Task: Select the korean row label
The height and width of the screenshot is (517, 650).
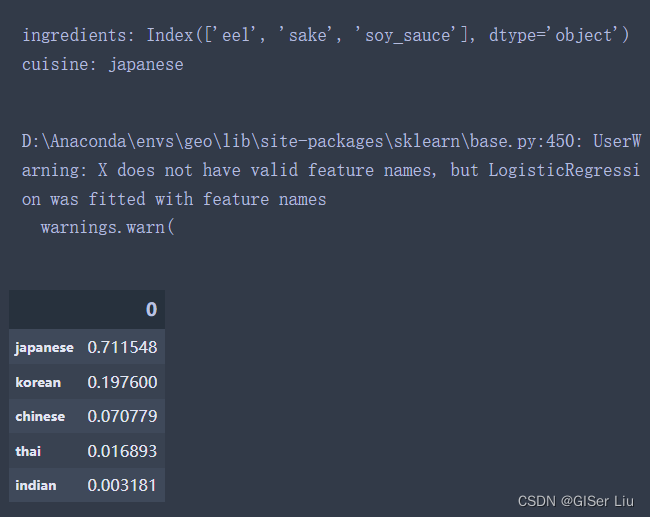Action: [38, 382]
